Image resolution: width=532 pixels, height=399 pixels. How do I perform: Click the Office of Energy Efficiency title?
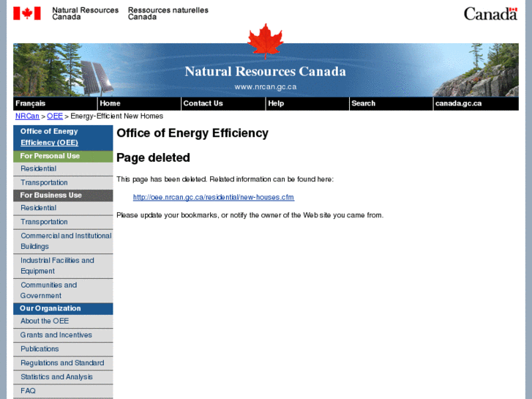click(x=192, y=133)
